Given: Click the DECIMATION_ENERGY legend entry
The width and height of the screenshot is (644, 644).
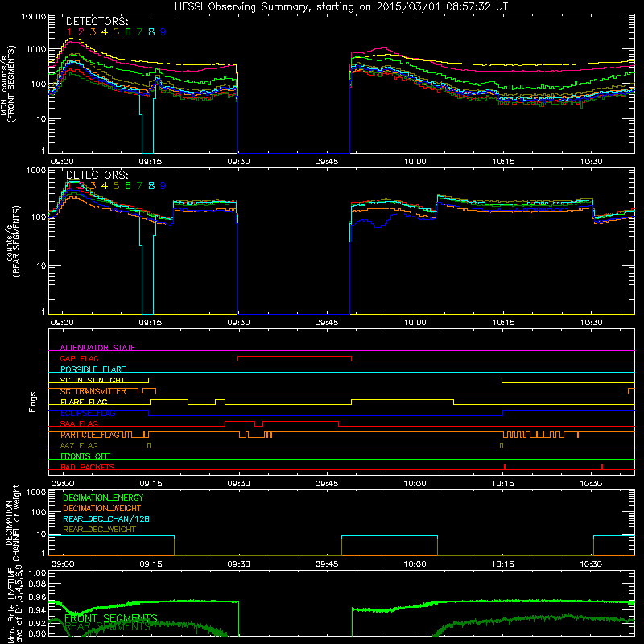Looking at the screenshot, I should click(103, 497).
